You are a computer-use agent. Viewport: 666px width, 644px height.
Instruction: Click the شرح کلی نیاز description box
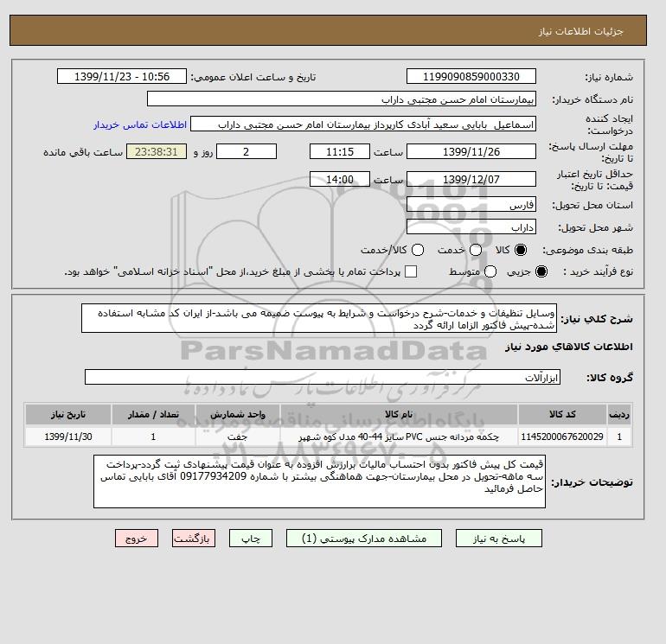click(319, 318)
